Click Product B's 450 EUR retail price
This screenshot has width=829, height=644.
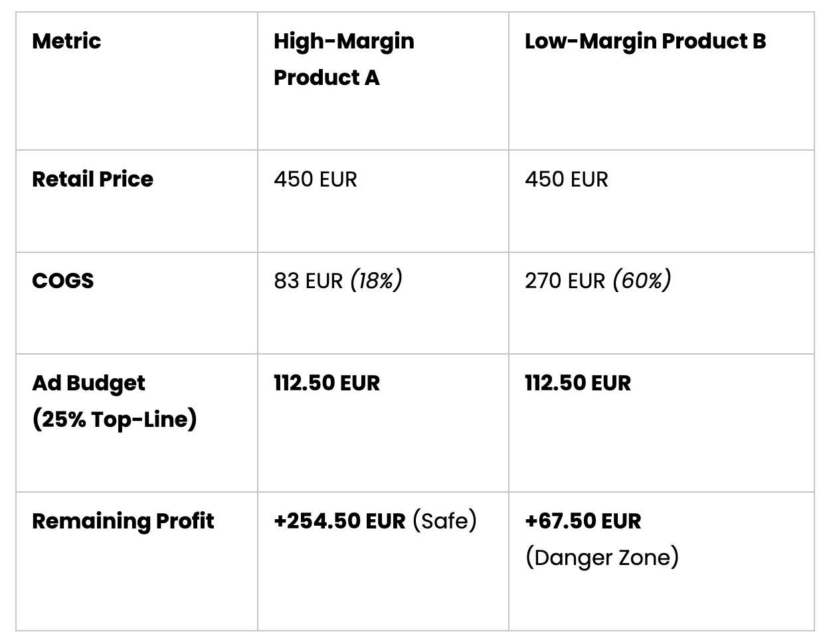click(x=567, y=179)
